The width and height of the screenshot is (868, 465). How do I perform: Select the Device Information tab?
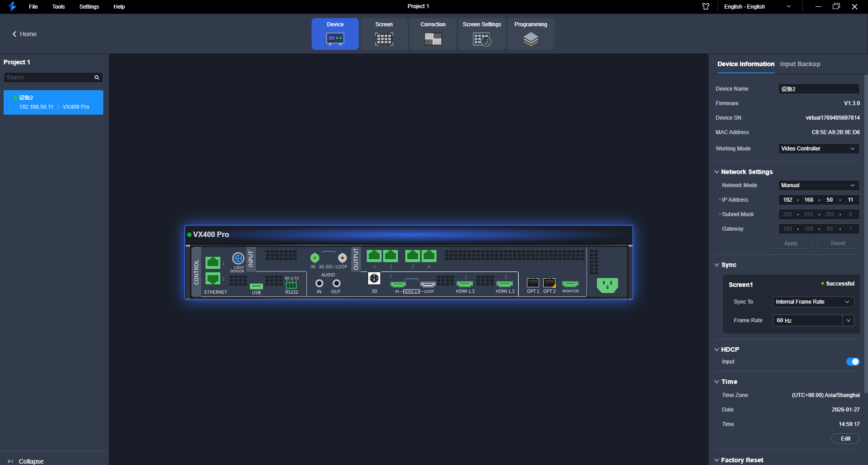tap(746, 64)
